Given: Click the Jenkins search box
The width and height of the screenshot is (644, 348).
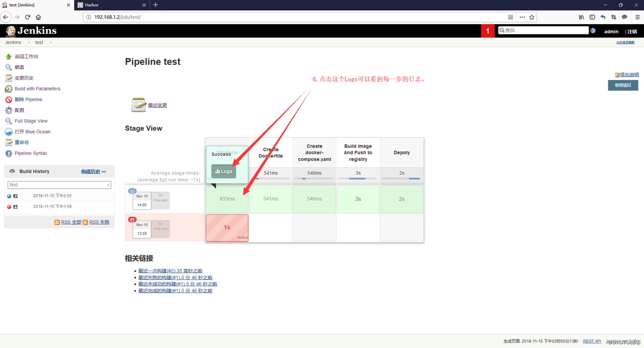Looking at the screenshot, I should [x=543, y=30].
